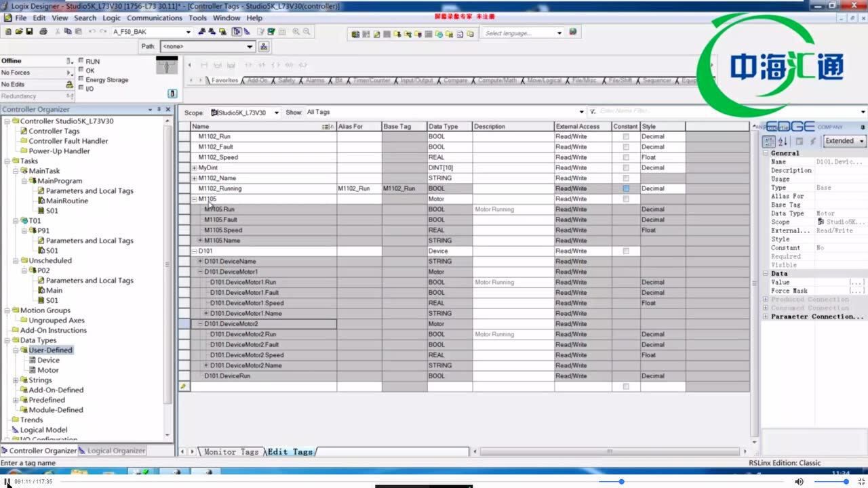Click the Data Type column header
This screenshot has width=868, height=488.
tap(443, 126)
